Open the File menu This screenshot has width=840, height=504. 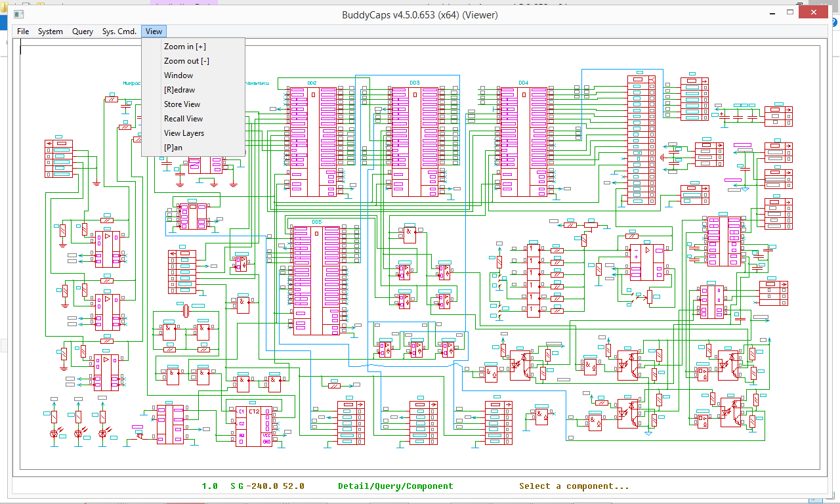tap(23, 31)
